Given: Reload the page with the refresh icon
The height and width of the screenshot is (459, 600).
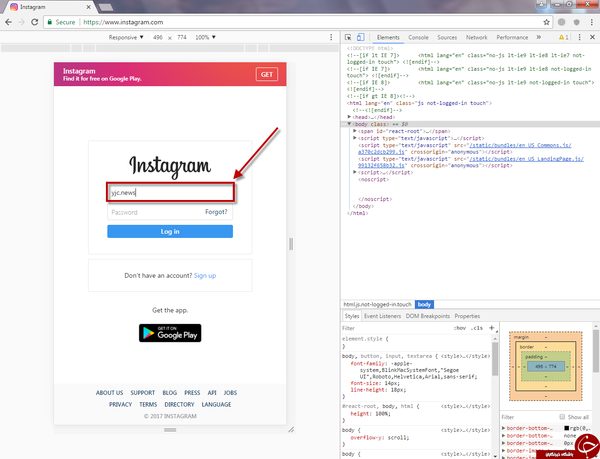Looking at the screenshot, I should tap(34, 22).
